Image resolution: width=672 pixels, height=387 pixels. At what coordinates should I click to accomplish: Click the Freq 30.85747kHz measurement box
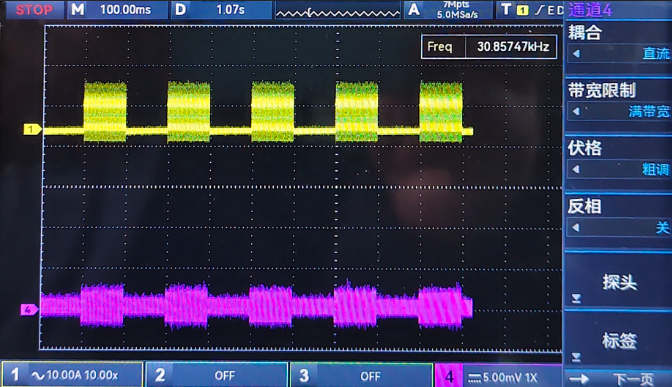pos(489,46)
